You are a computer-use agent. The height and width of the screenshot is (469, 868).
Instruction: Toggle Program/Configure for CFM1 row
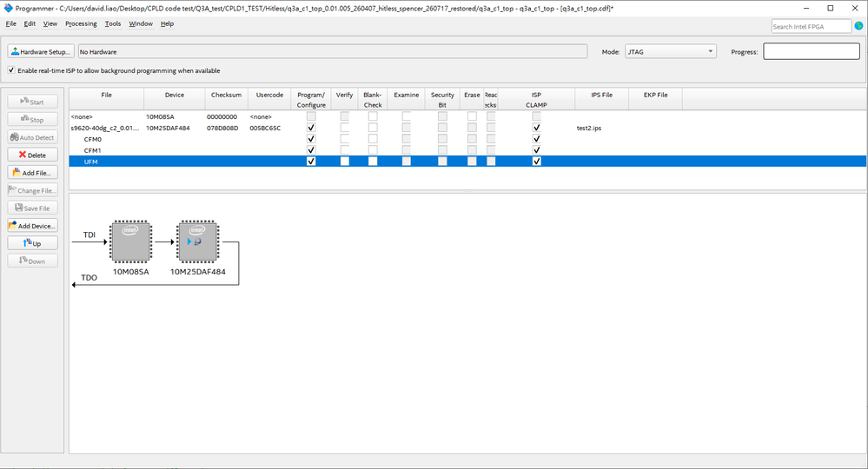pos(311,150)
